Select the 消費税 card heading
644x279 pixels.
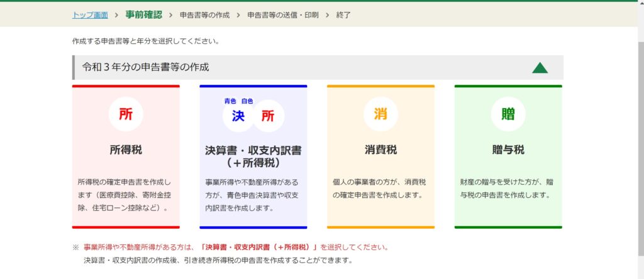(380, 150)
